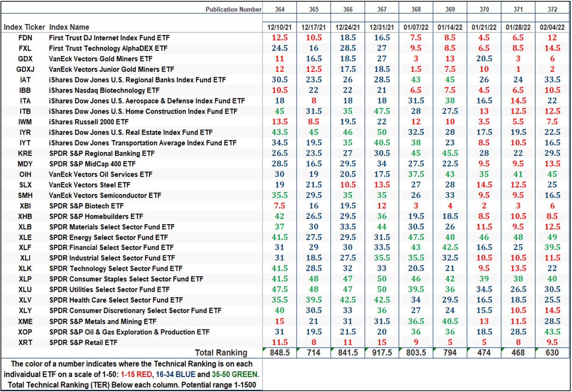Select 'SPDR S&P Biotech ETF' name
The image size is (572, 392).
(86, 206)
